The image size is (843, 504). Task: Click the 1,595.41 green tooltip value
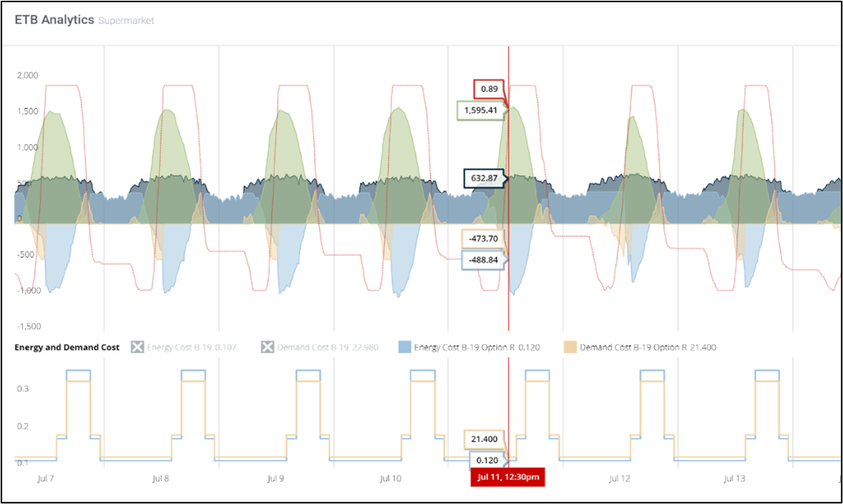480,110
